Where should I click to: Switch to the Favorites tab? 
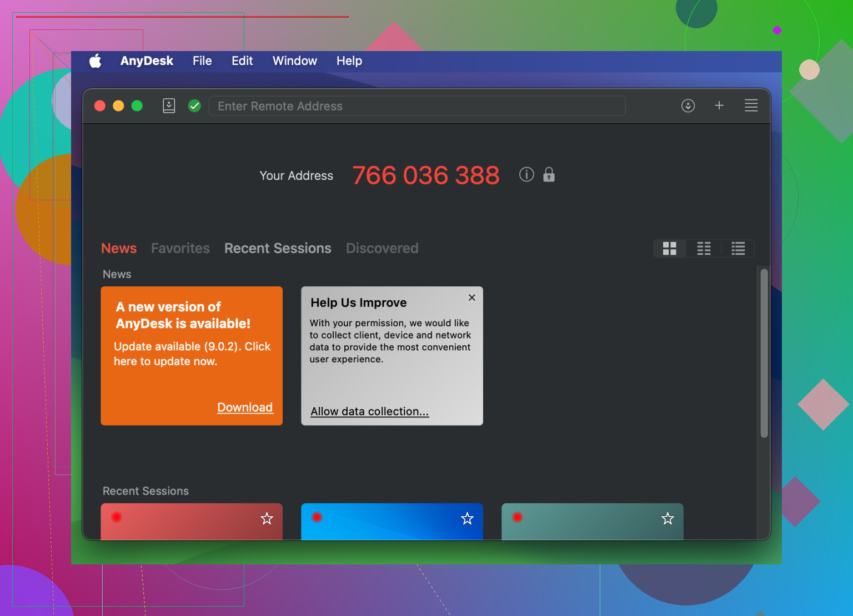click(x=180, y=248)
